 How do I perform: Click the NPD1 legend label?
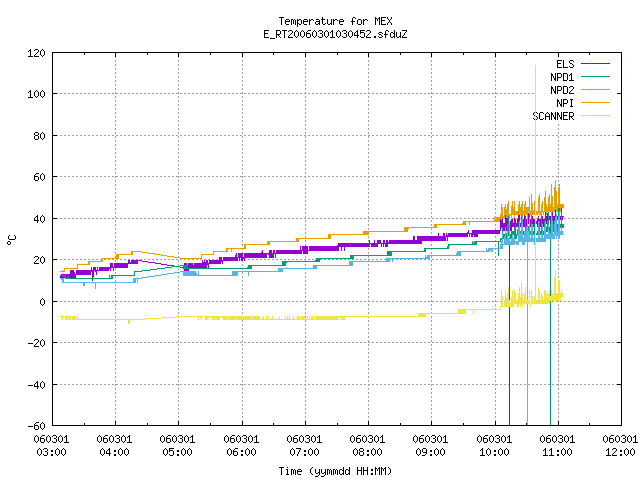pyautogui.click(x=562, y=77)
